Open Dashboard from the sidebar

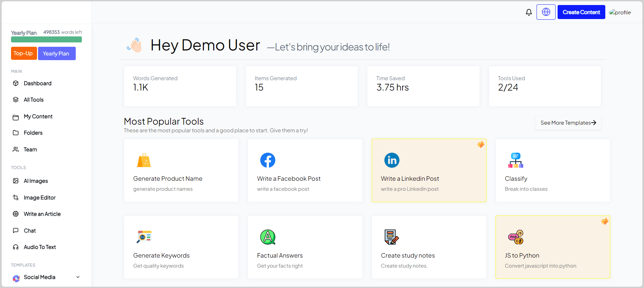point(37,83)
